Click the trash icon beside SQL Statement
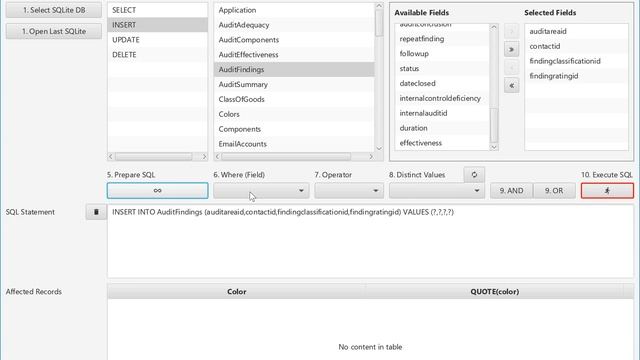This screenshot has width=640, height=360. (x=96, y=212)
